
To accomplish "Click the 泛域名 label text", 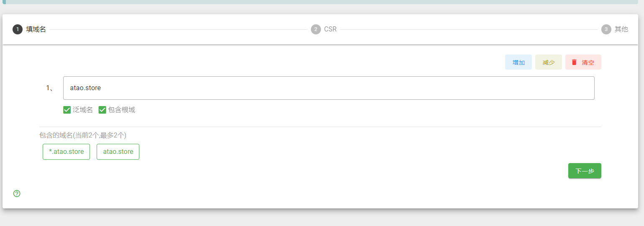I will coord(83,110).
